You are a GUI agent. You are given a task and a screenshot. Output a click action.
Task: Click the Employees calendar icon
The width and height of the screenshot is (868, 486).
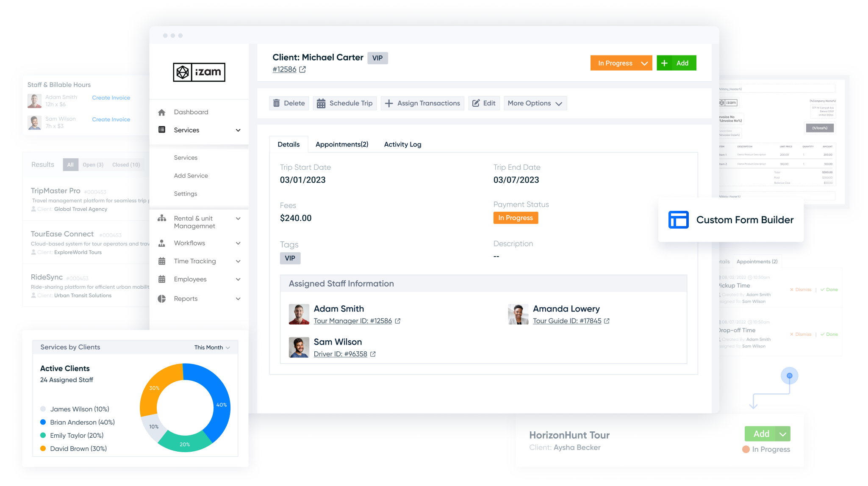click(x=162, y=279)
